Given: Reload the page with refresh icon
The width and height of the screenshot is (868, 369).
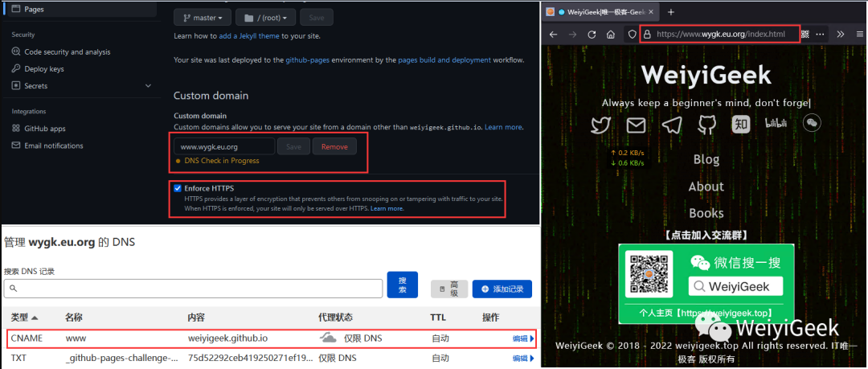Looking at the screenshot, I should click(592, 35).
